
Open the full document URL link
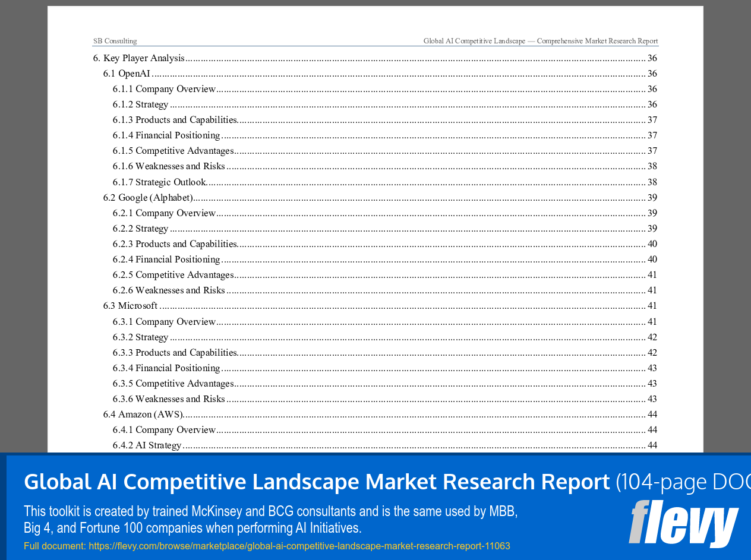click(x=299, y=545)
